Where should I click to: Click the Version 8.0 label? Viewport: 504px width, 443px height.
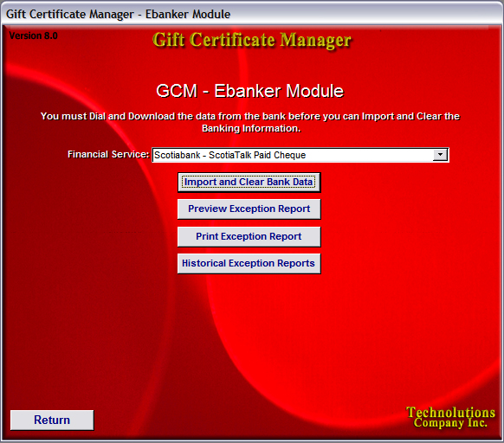pyautogui.click(x=33, y=35)
